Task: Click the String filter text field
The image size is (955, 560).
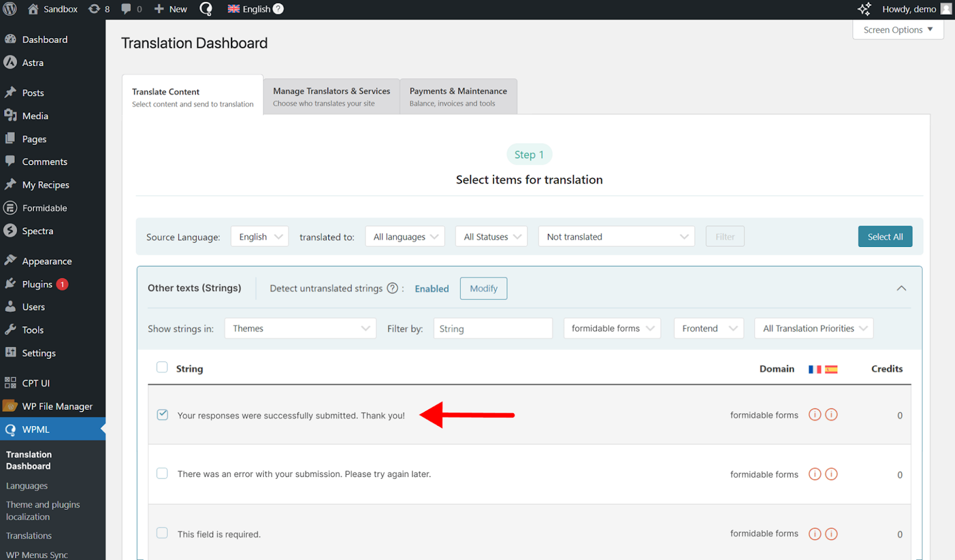Action: (492, 329)
